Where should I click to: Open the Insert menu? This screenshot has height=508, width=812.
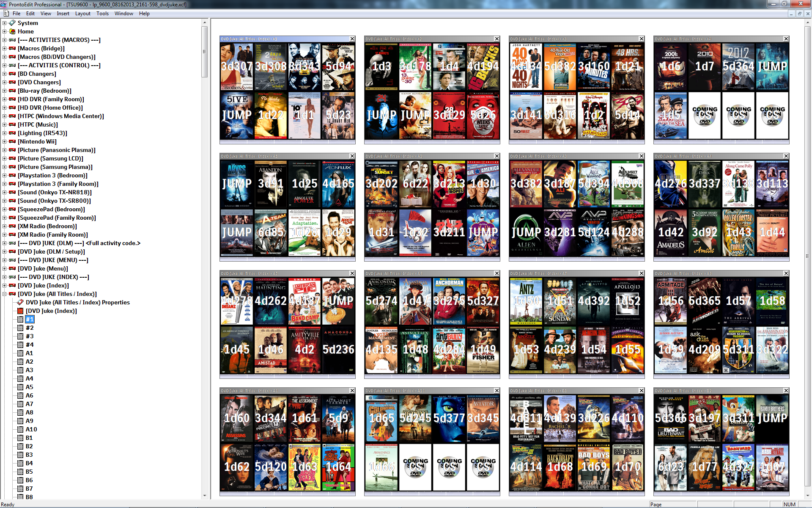pos(63,14)
